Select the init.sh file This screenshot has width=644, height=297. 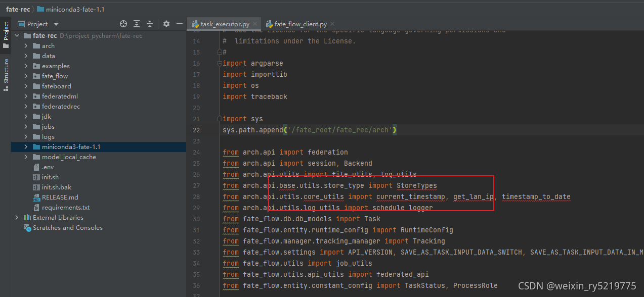click(x=50, y=177)
